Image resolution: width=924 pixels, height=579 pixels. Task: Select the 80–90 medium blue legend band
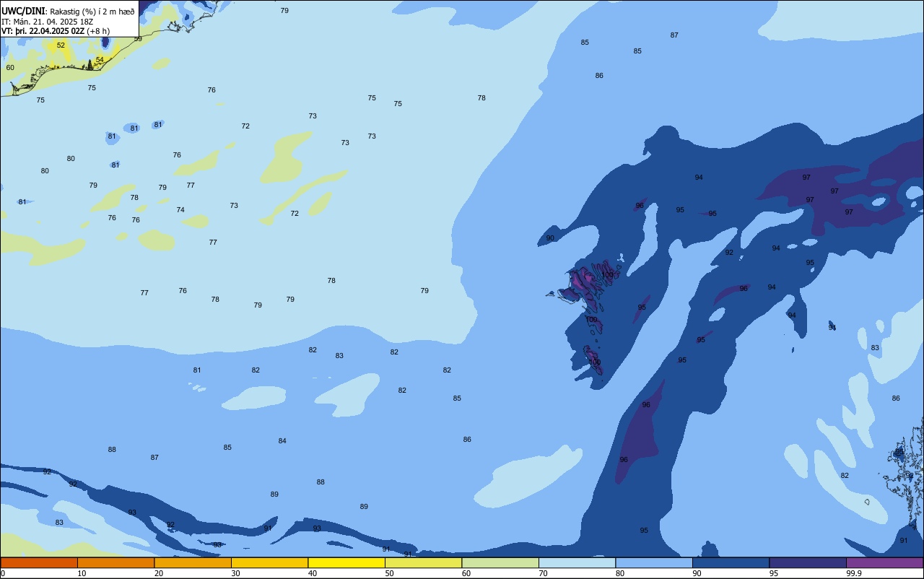point(654,562)
